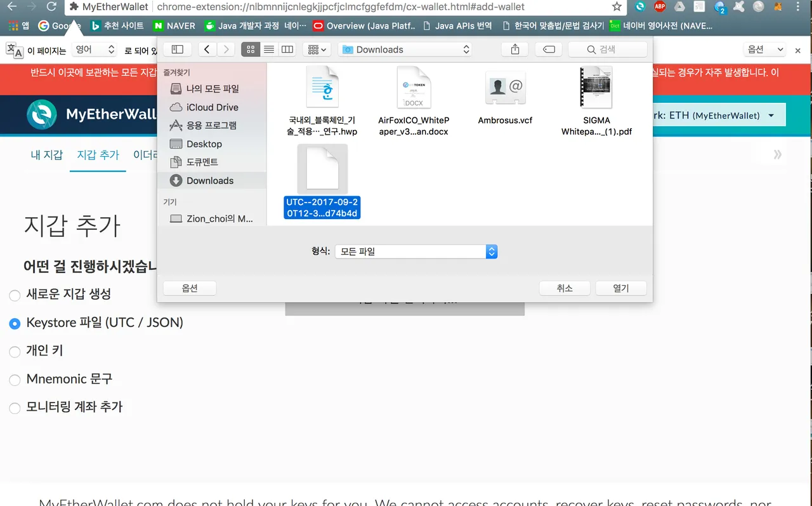The width and height of the screenshot is (812, 506).
Task: Open the Java APIs 번역 bookmark
Action: [457, 26]
